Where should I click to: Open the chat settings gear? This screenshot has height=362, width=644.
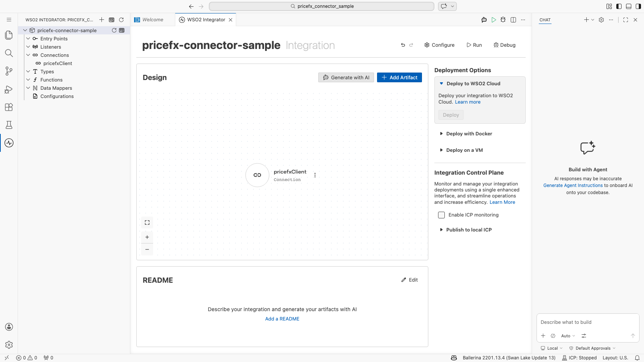601,20
